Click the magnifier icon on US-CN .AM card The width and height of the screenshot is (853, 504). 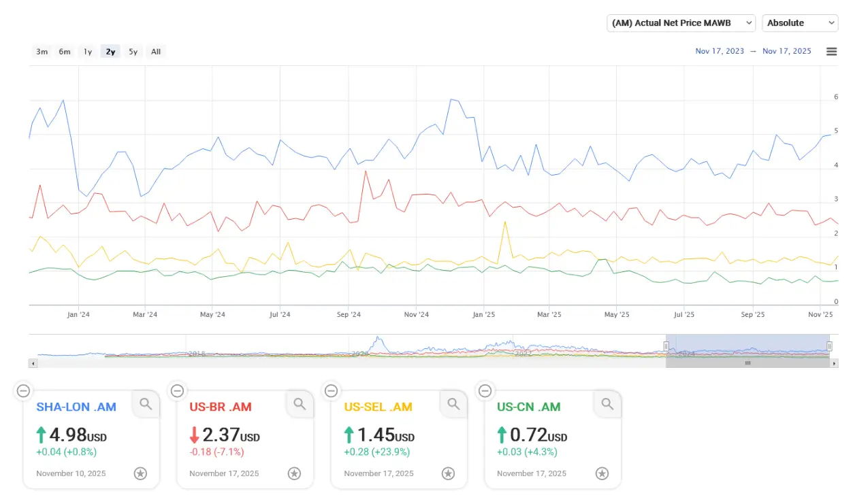click(607, 404)
